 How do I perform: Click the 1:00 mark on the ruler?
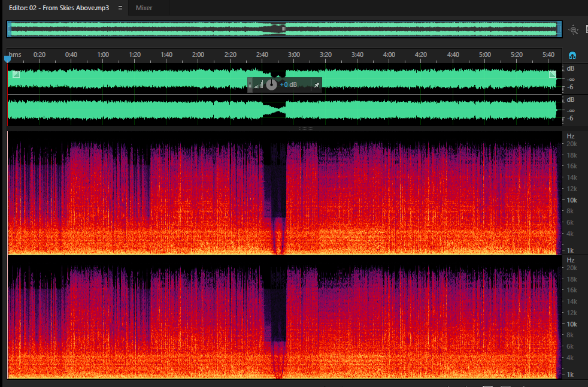tap(103, 55)
